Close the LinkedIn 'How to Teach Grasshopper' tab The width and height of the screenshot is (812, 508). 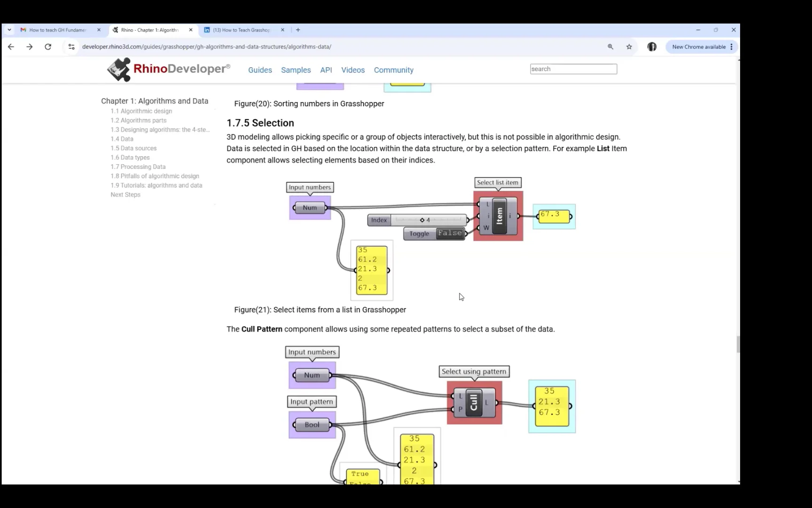282,30
